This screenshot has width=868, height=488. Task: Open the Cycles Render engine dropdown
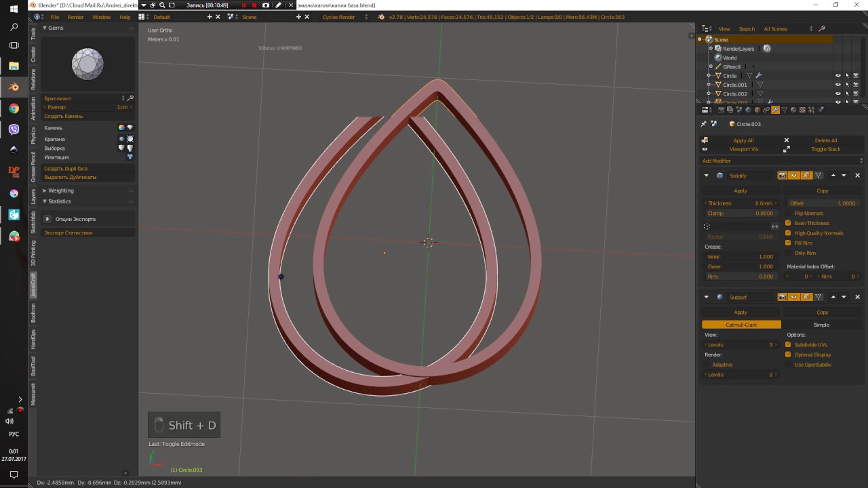[x=344, y=17]
